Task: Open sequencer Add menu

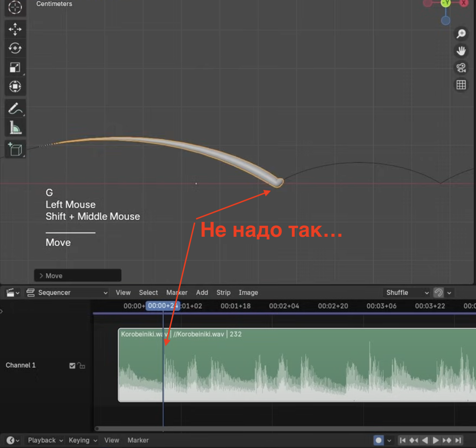Action: [202, 293]
